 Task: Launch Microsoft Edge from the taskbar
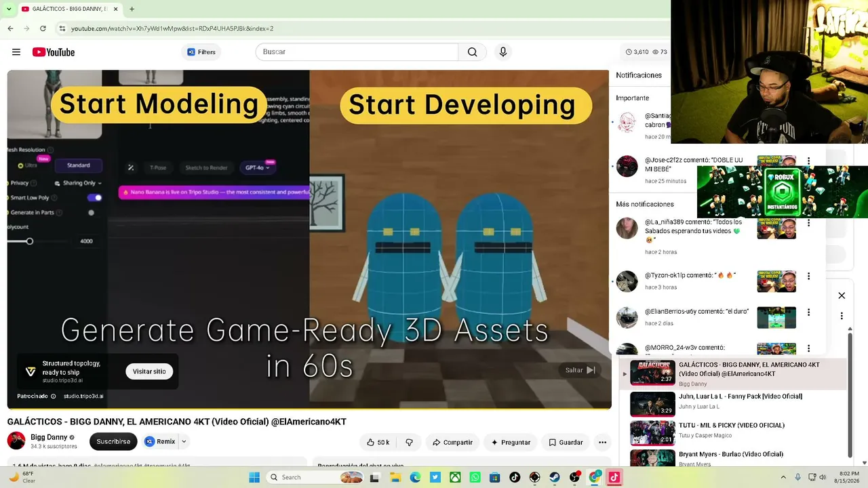(415, 477)
